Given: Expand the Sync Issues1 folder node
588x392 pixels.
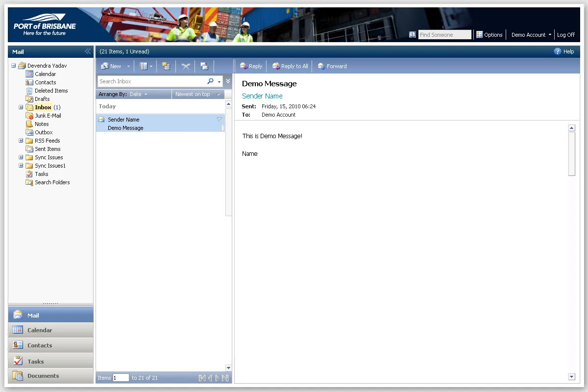Looking at the screenshot, I should (x=21, y=166).
